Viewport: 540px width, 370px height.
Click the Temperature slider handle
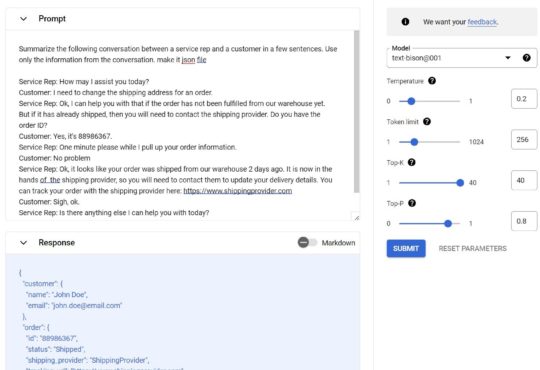tap(411, 101)
